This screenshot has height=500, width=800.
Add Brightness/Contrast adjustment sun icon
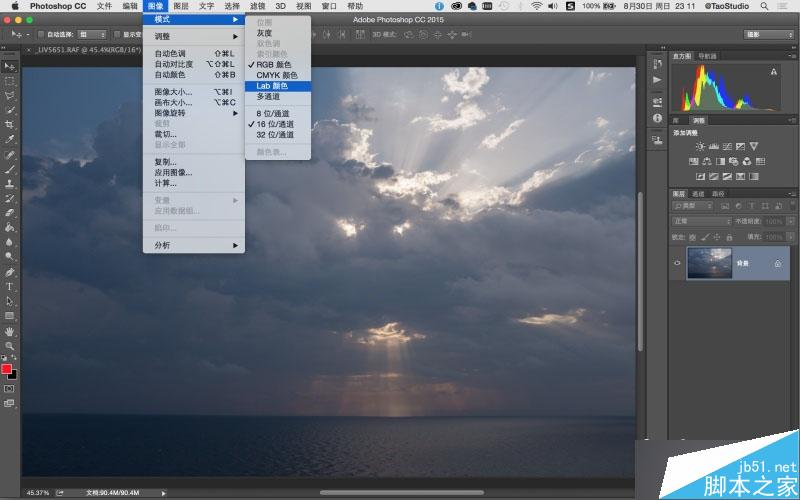pyautogui.click(x=700, y=146)
